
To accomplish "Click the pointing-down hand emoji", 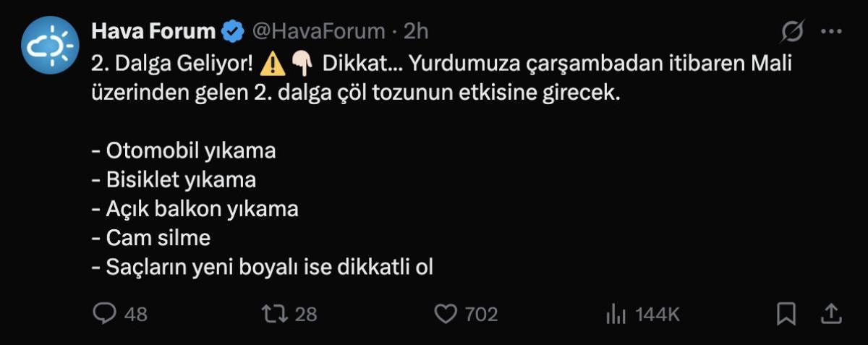I will tap(300, 64).
